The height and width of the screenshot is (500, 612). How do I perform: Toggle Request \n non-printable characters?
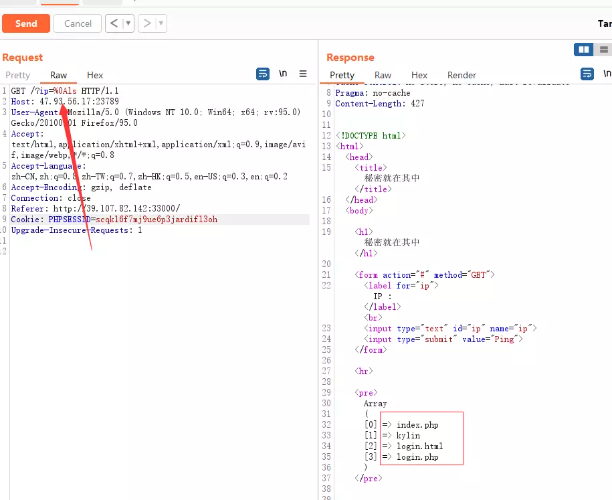284,74
